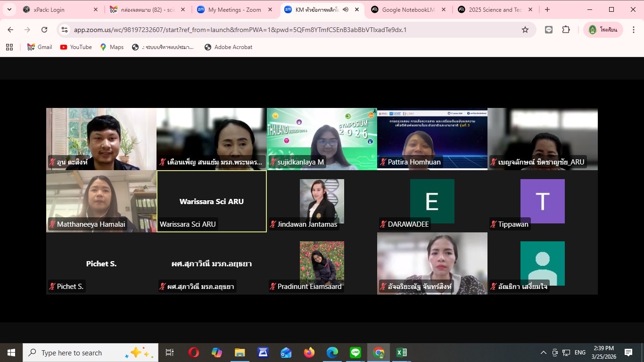
Task: Open the Chrome three-dot menu
Action: click(x=633, y=30)
